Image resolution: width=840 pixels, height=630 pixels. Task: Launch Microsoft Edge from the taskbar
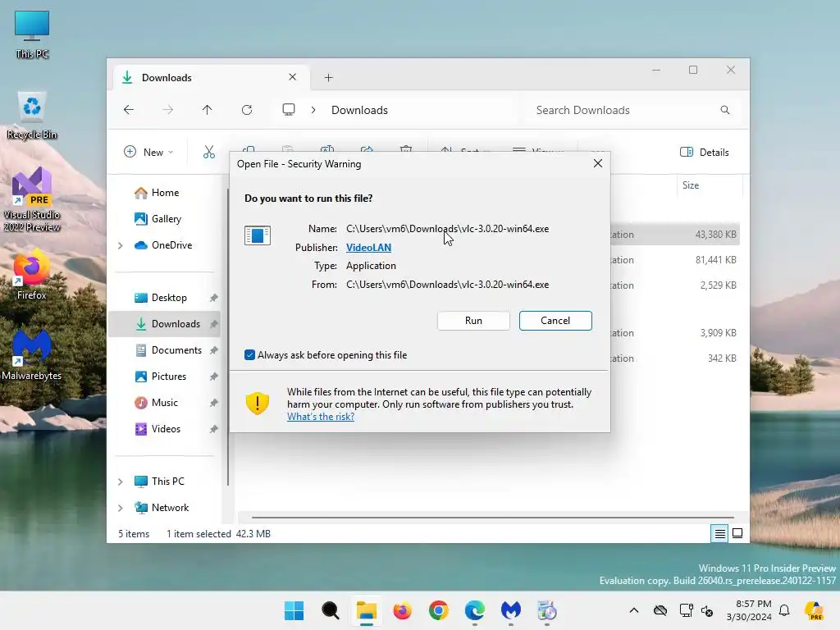tap(475, 610)
